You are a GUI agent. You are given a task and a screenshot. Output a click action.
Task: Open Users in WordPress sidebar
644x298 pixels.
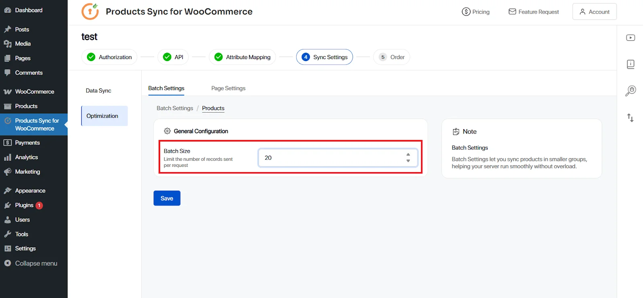click(x=23, y=220)
